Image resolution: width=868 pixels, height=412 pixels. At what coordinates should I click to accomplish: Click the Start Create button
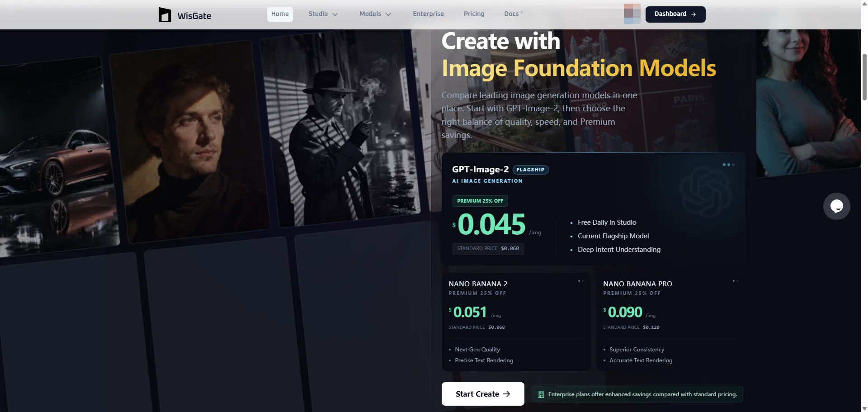(x=483, y=394)
